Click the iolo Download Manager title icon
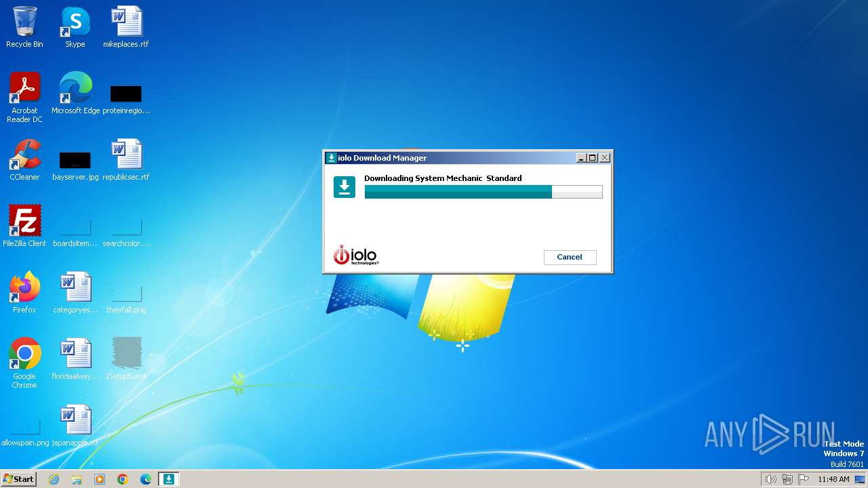Image resolution: width=868 pixels, height=488 pixels. click(x=332, y=158)
